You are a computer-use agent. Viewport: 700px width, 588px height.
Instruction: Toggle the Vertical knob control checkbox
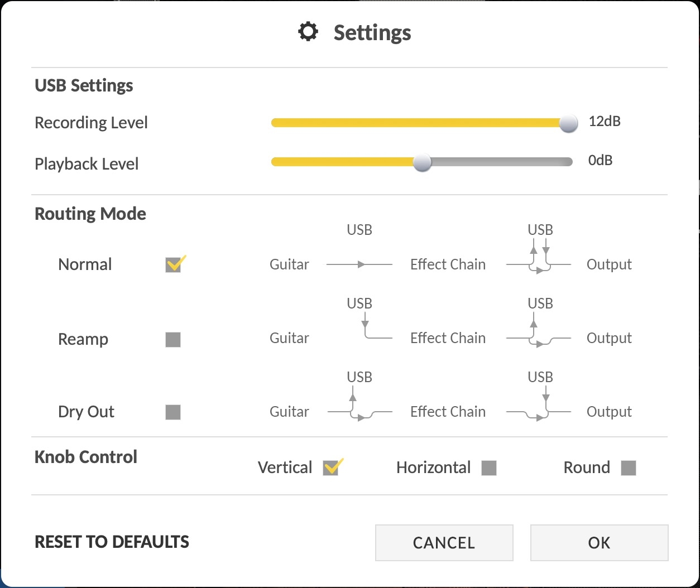[x=332, y=467]
